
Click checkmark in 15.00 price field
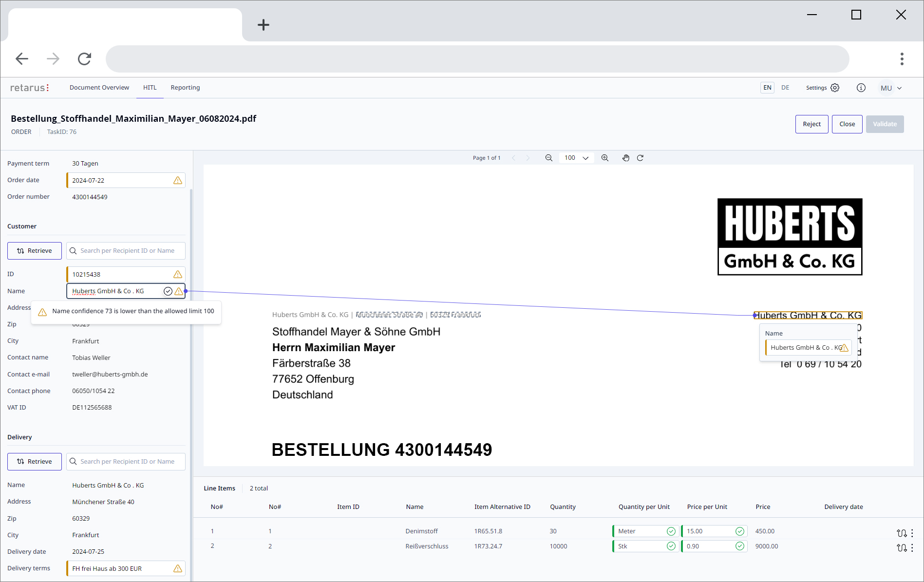point(740,531)
